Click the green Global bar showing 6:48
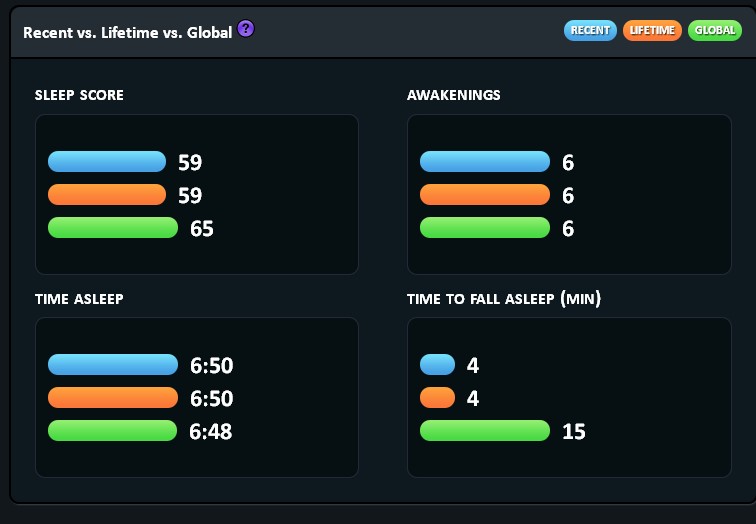The height and width of the screenshot is (524, 756). tap(113, 431)
